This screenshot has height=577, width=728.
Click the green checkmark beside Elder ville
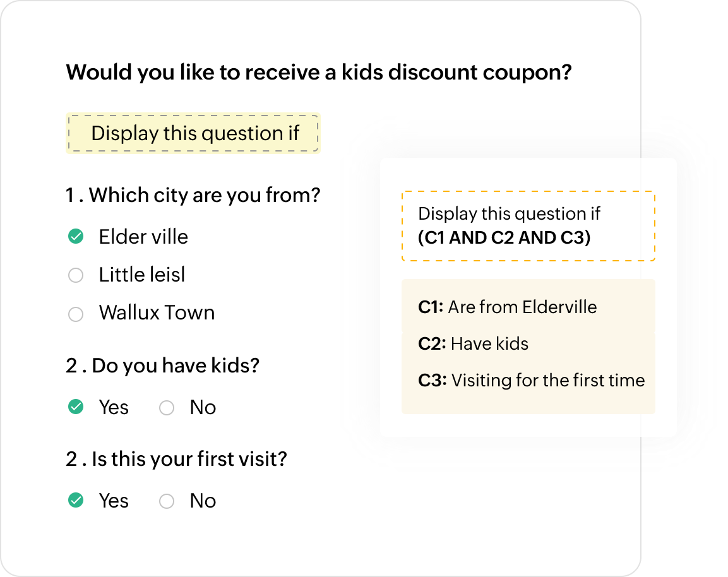76,237
